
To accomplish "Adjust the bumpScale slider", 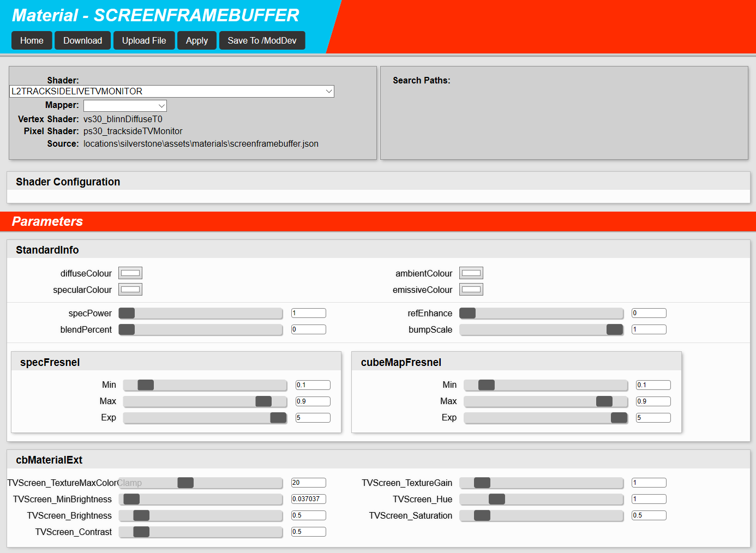I will pyautogui.click(x=541, y=329).
